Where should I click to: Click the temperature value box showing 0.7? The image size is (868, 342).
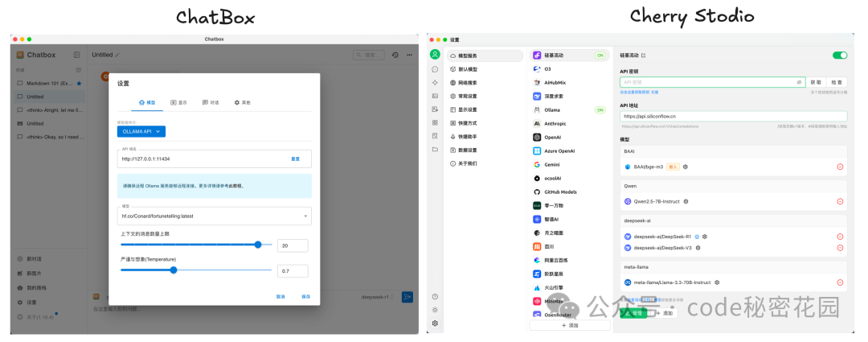click(x=293, y=271)
